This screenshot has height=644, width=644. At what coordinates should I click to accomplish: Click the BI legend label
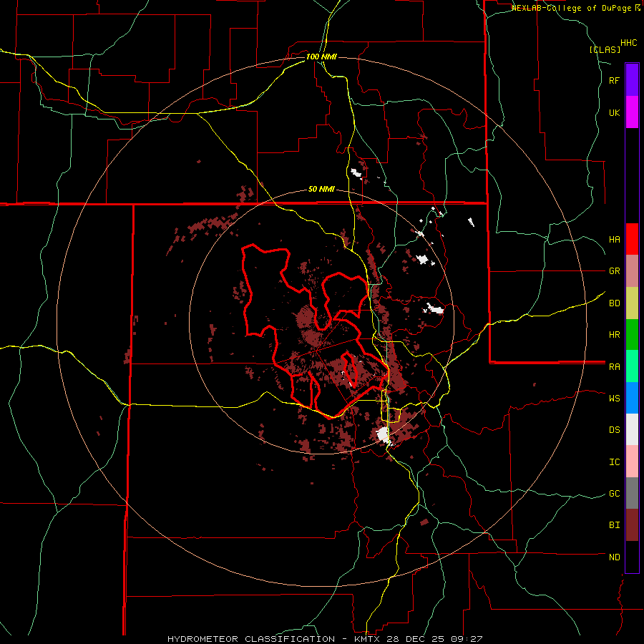(614, 525)
